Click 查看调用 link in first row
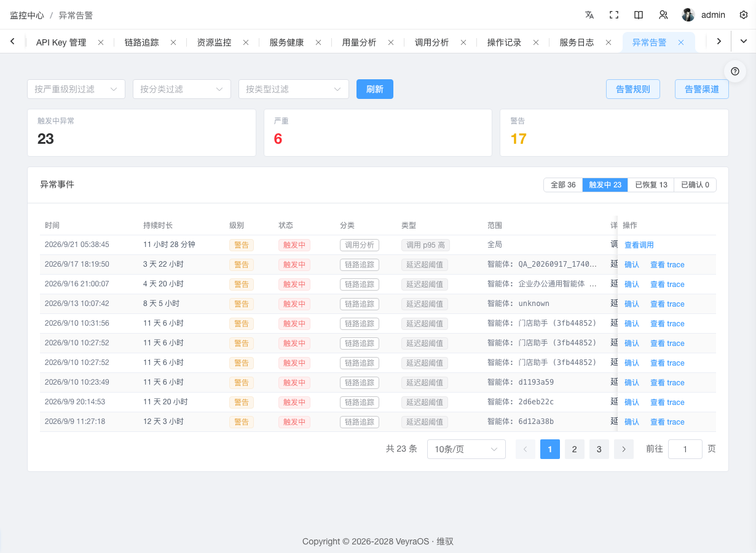This screenshot has width=756, height=553. coord(639,245)
